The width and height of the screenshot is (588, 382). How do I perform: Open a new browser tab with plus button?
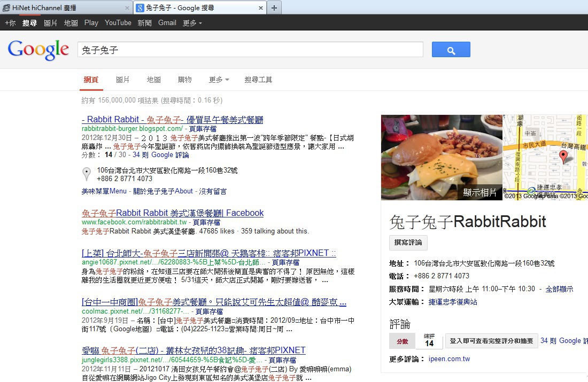pyautogui.click(x=274, y=8)
